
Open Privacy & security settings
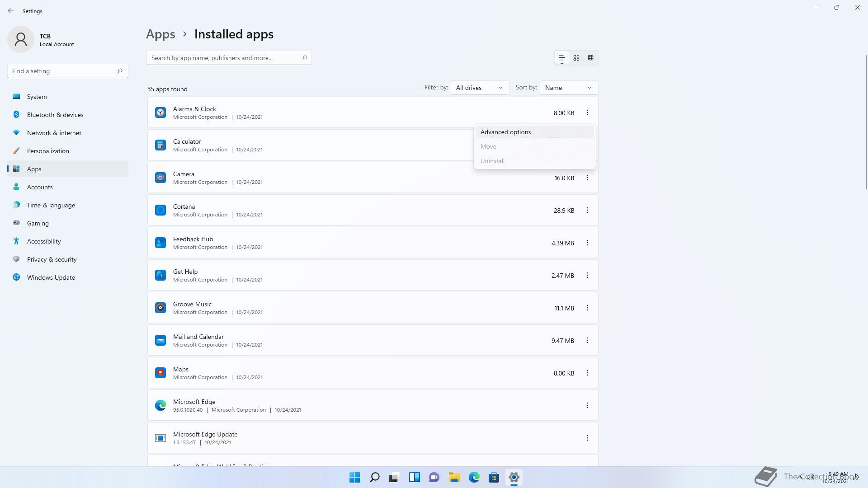68,259
